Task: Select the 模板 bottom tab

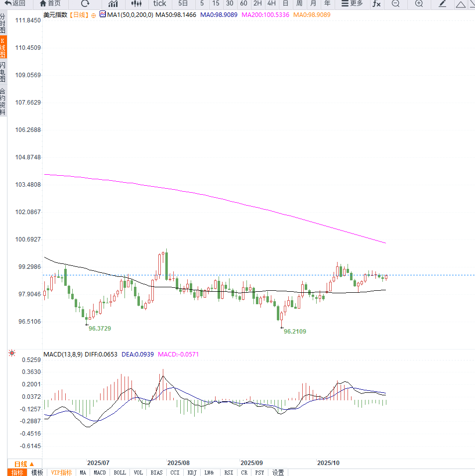Action: tap(37, 473)
